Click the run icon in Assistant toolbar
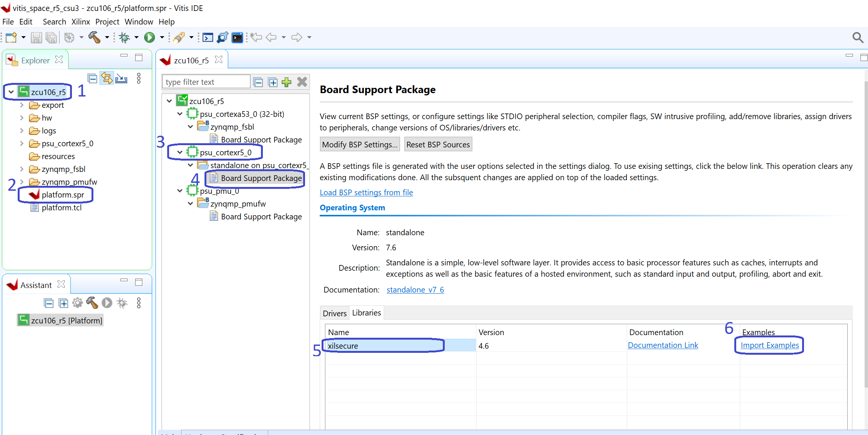 pyautogui.click(x=107, y=303)
